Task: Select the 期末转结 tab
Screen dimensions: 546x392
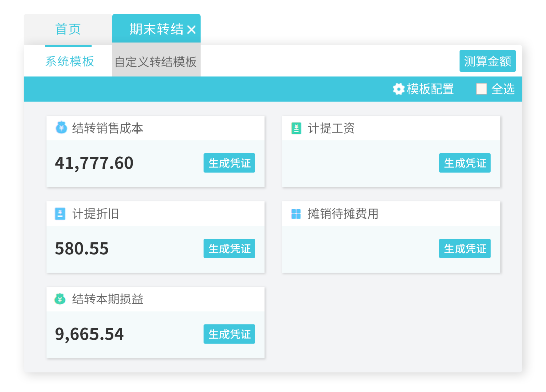Action: click(x=156, y=28)
